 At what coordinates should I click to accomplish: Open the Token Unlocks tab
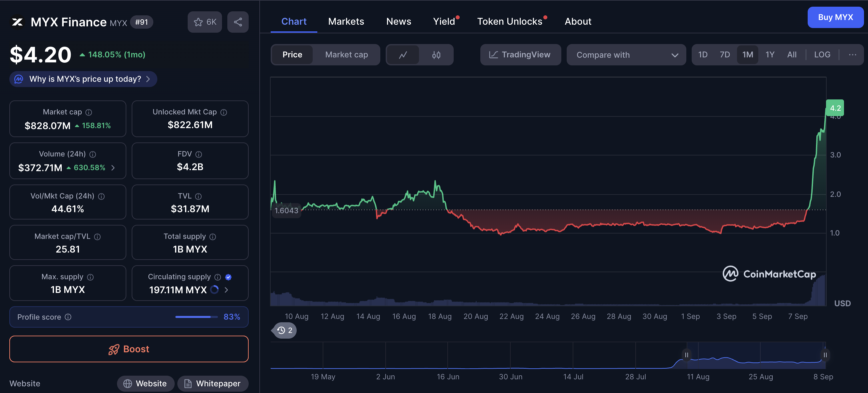(509, 22)
